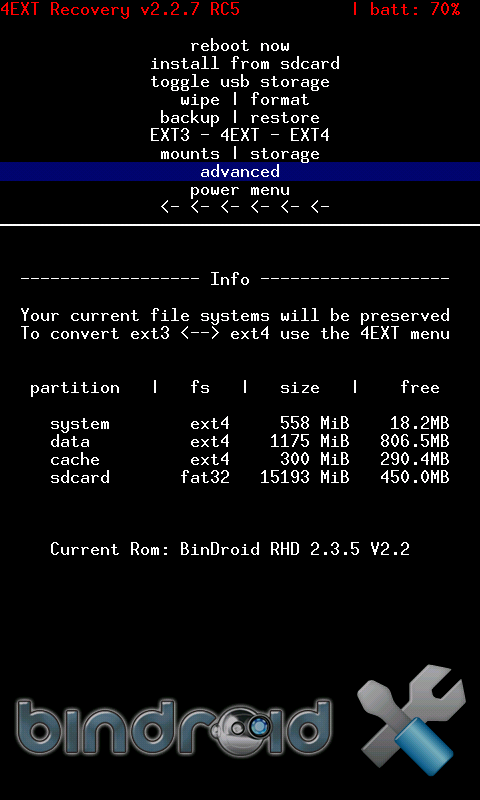Click the sdcard fat32 partition row
Viewport: 480px width, 800px height.
249,478
